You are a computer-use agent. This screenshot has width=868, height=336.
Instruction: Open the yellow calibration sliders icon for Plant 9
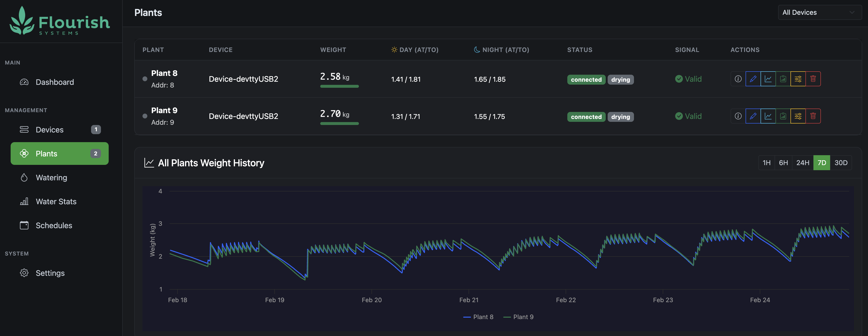point(798,116)
